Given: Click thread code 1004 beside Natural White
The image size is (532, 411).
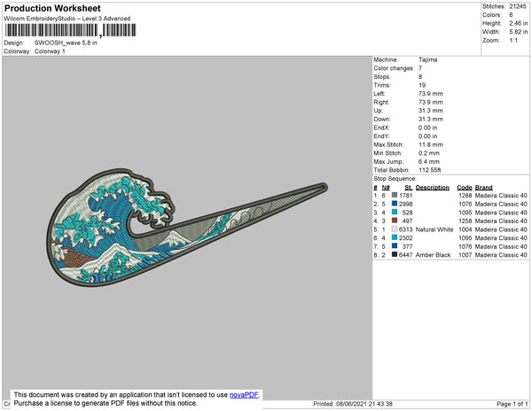Looking at the screenshot, I should [x=465, y=229].
